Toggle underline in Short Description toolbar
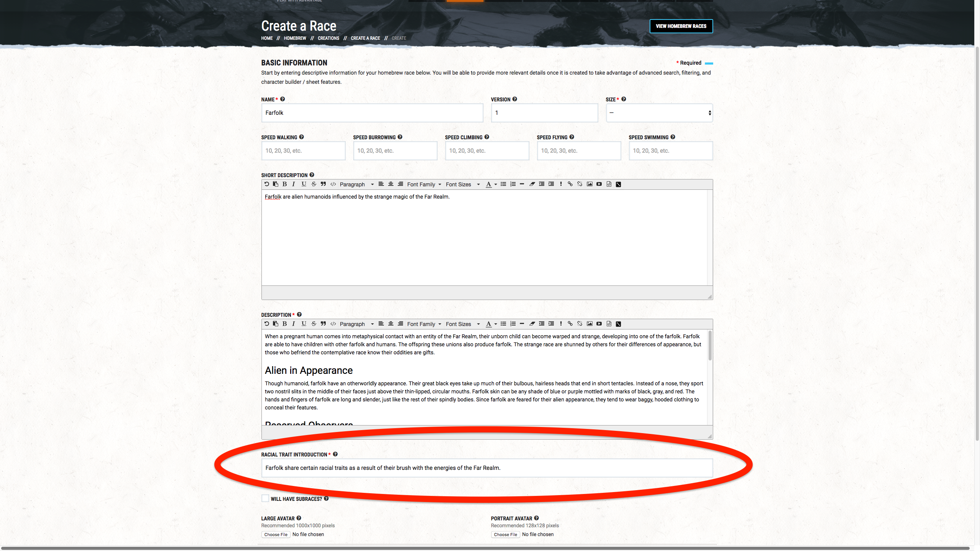Viewport: 980px width, 551px height. 304,184
